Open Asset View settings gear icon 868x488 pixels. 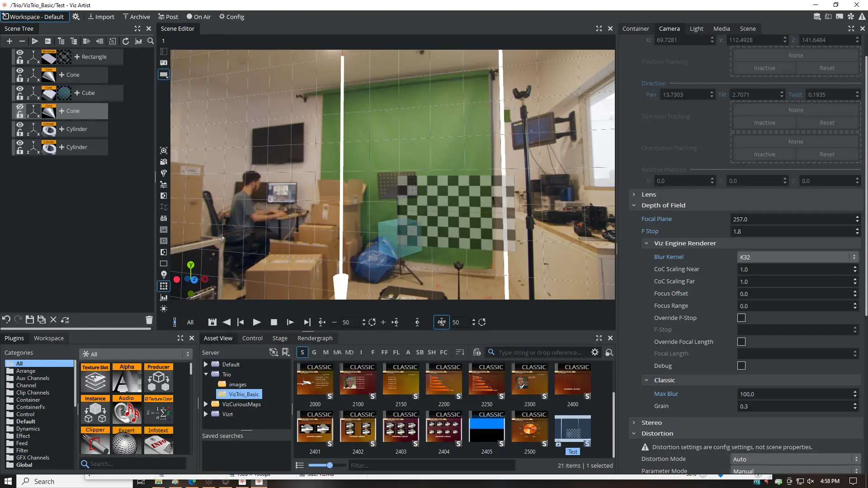tap(595, 352)
